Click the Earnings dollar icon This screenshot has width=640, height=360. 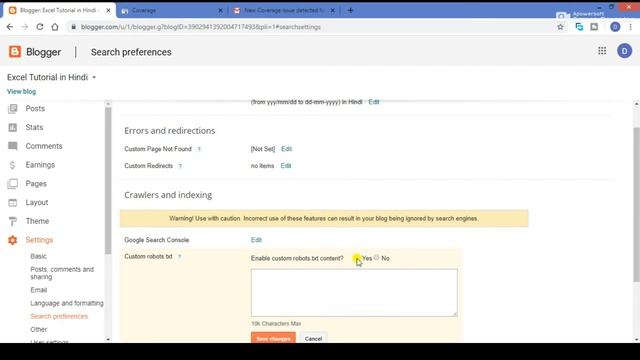tap(13, 165)
